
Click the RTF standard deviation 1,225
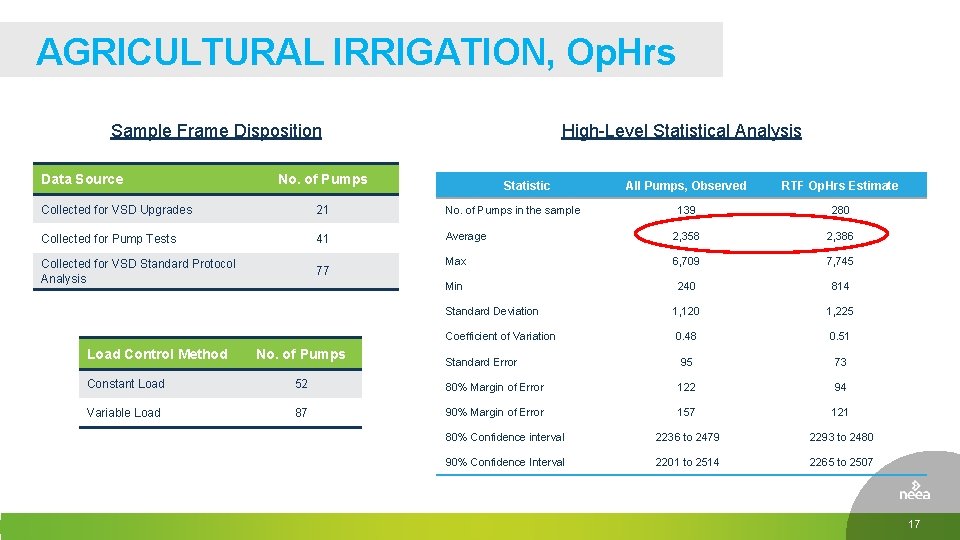point(839,311)
